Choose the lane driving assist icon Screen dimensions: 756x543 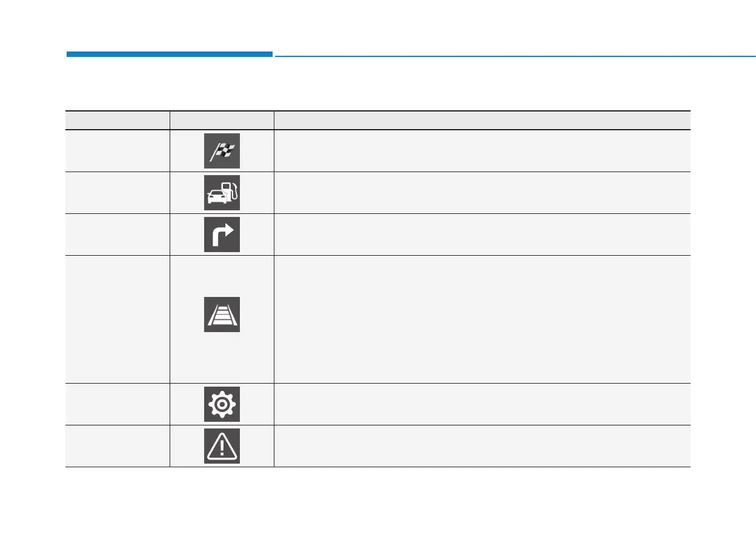[x=222, y=315]
